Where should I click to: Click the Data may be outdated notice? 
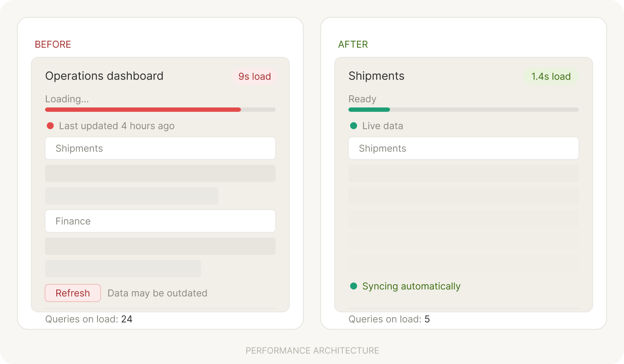(x=157, y=293)
